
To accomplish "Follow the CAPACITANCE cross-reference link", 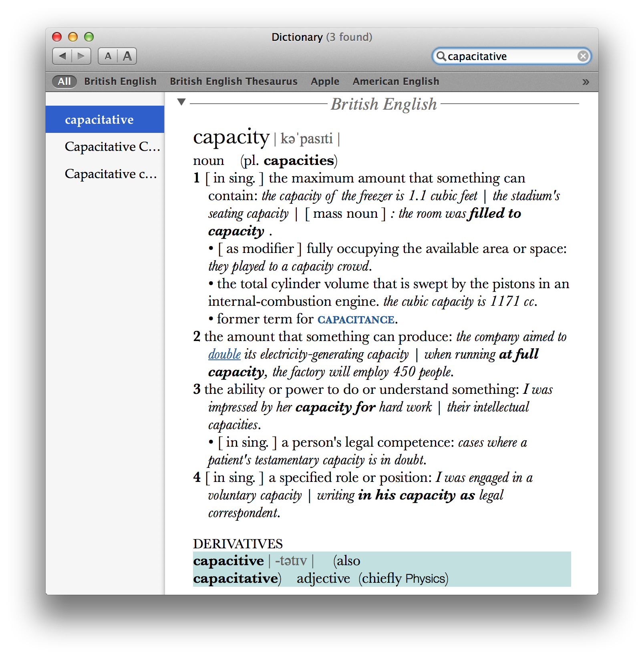I will (x=356, y=319).
